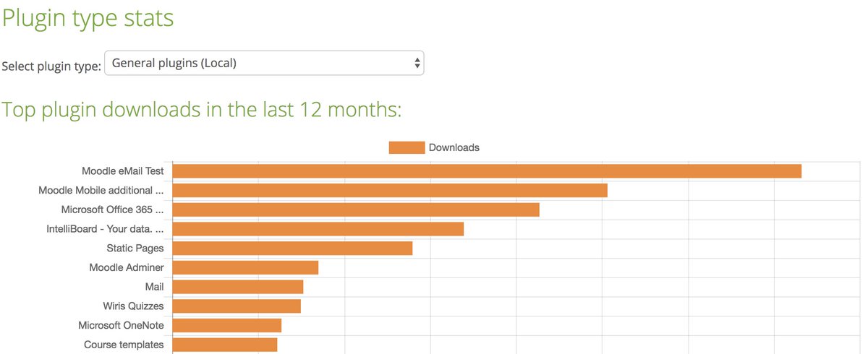Select the 'Microsoft Office 365 ...' label

click(113, 210)
